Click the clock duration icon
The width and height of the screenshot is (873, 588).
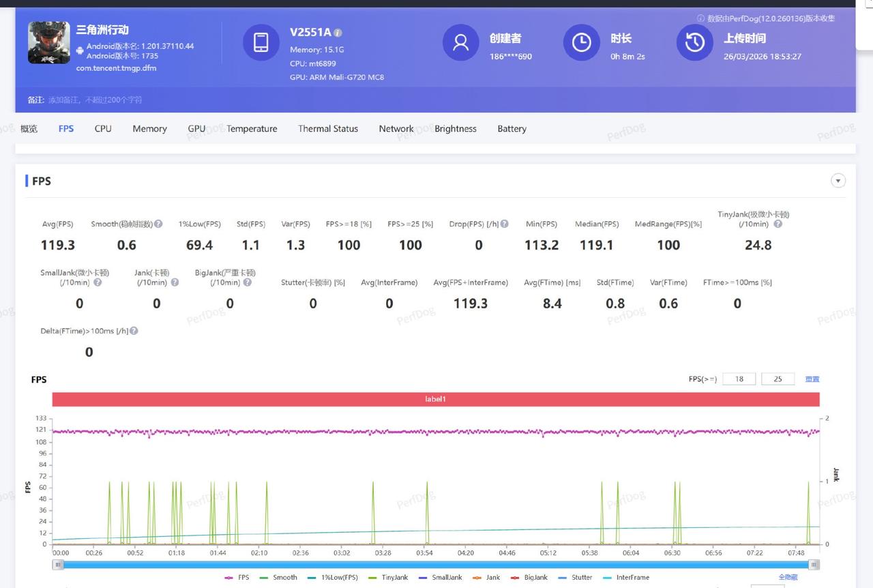[x=581, y=42]
